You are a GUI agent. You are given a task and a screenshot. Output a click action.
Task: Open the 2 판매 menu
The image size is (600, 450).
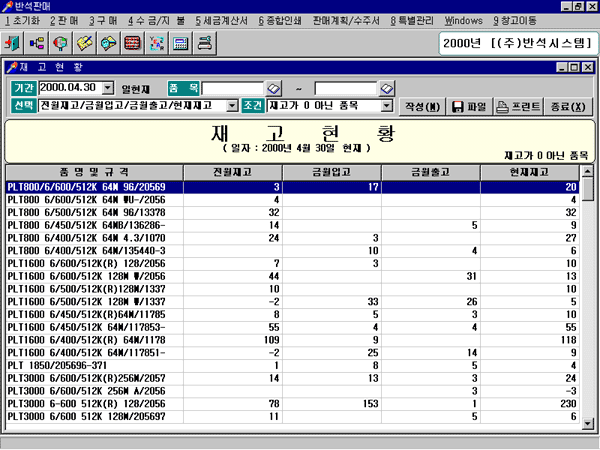pyautogui.click(x=64, y=21)
